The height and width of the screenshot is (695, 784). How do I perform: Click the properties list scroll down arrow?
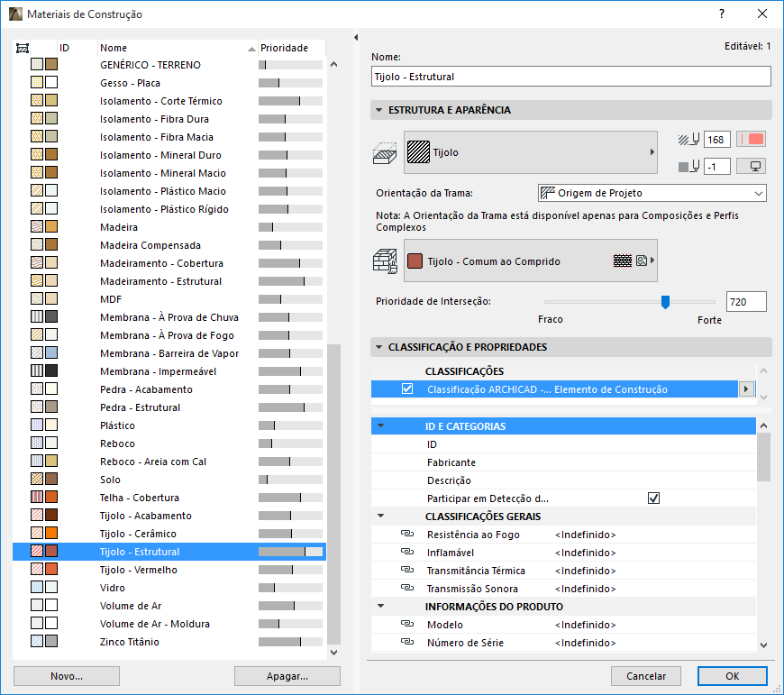coord(763,645)
